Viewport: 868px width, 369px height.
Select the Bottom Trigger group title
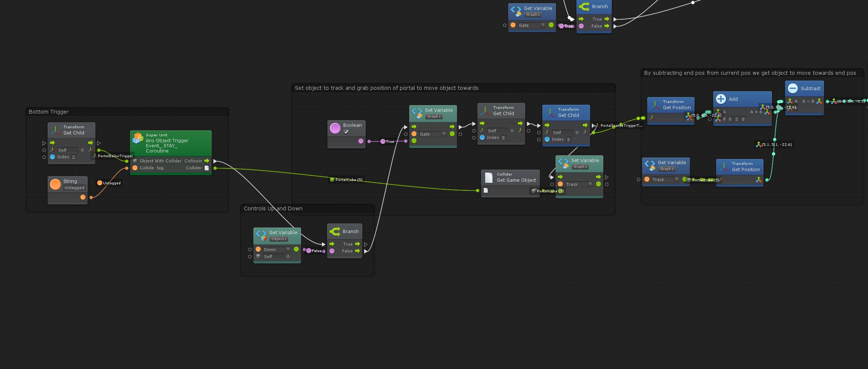tap(49, 112)
